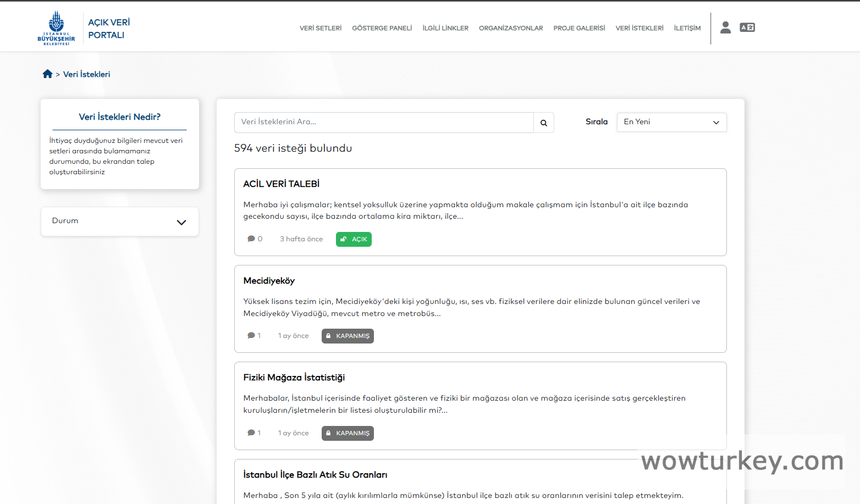This screenshot has height=504, width=860.
Task: Select PROJE GALERİSİ from the top menu
Action: [579, 28]
